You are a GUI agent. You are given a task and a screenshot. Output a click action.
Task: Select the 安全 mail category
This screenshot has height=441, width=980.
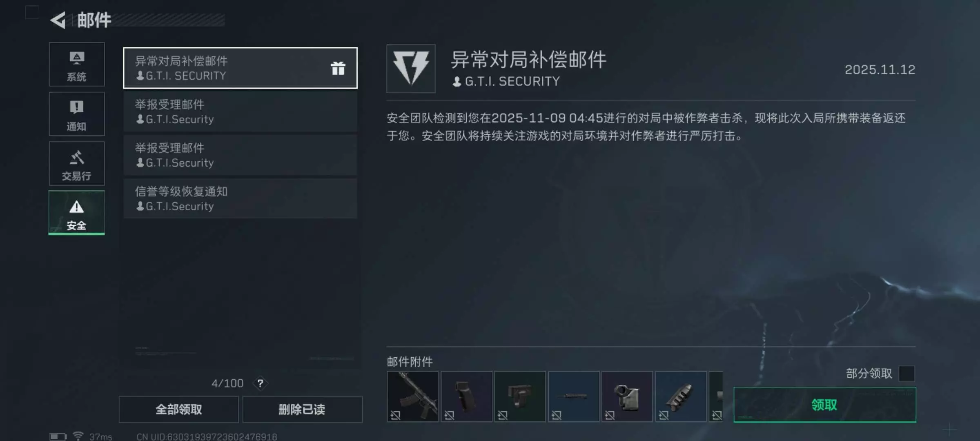(77, 213)
